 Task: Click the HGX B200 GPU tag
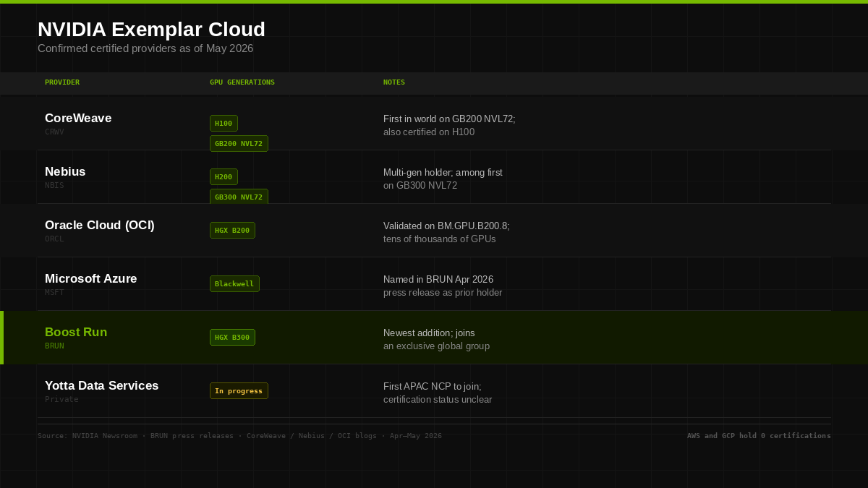click(x=232, y=231)
